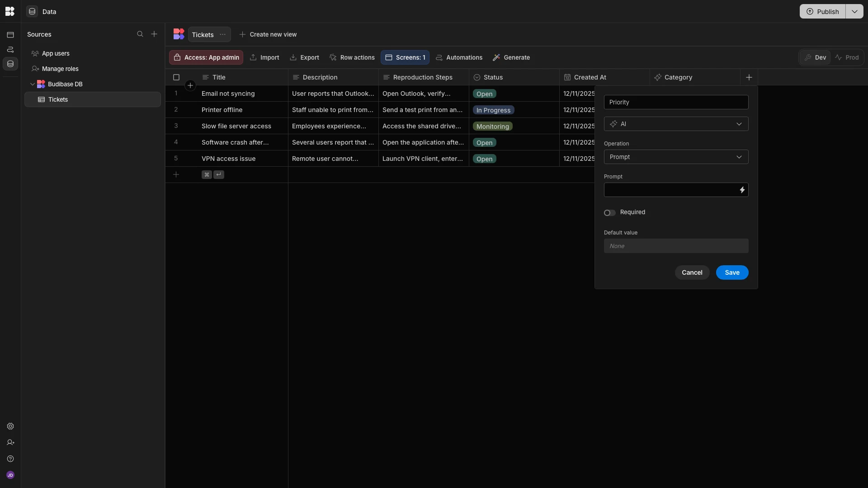The image size is (868, 488).
Task: Open help icon in left sidebar
Action: coord(10,459)
